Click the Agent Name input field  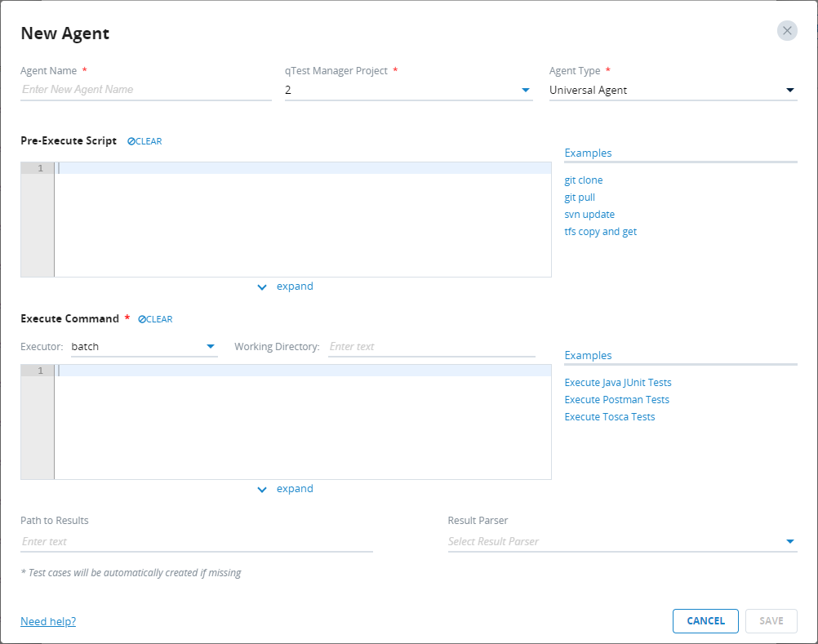pos(145,90)
